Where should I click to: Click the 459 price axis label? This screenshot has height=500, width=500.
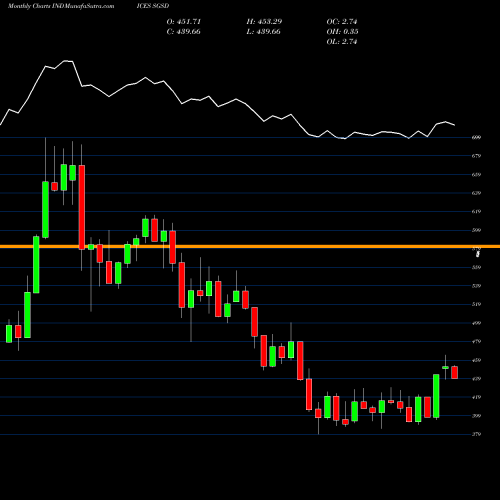[x=476, y=360]
